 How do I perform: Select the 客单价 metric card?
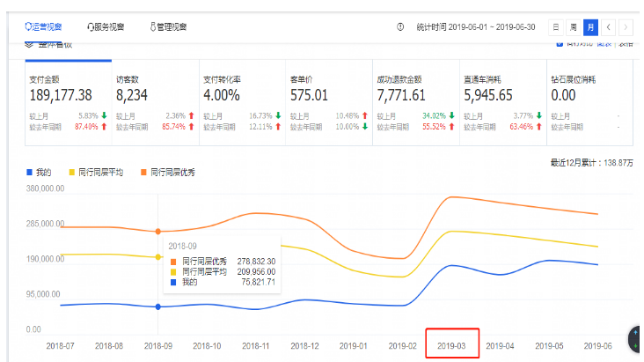[329, 103]
